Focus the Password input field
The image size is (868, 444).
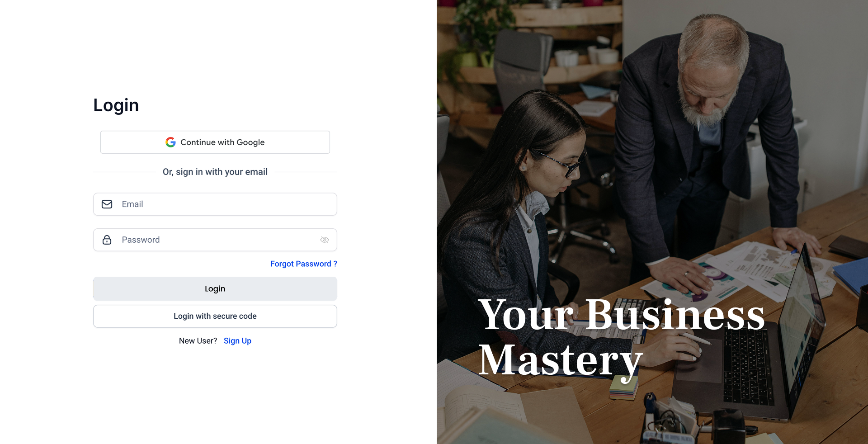(215, 240)
